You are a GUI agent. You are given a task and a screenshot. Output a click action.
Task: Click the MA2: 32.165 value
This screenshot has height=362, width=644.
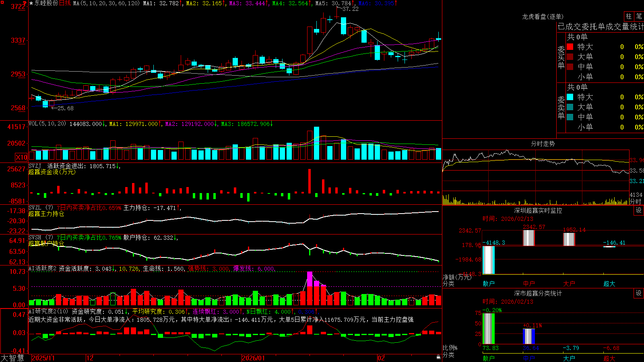[x=204, y=3]
